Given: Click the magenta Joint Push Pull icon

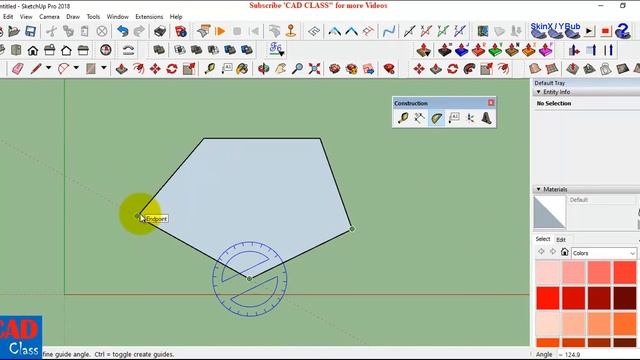Looking at the screenshot, I should click(x=545, y=50).
